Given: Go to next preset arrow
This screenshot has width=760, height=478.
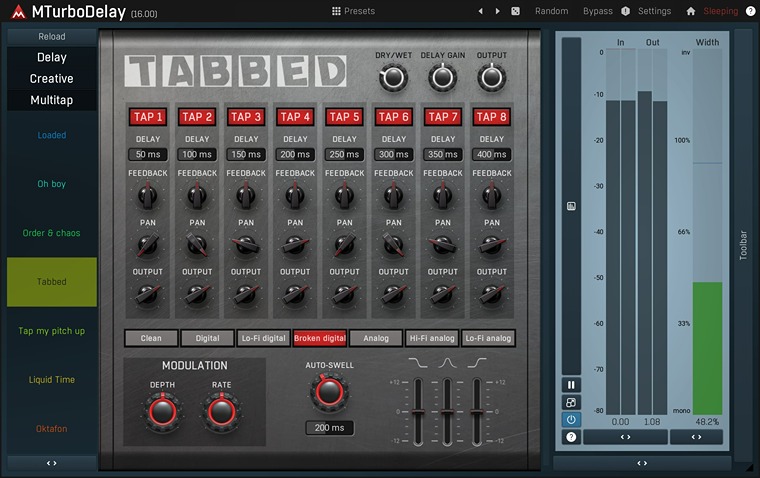Looking at the screenshot, I should click(x=497, y=11).
